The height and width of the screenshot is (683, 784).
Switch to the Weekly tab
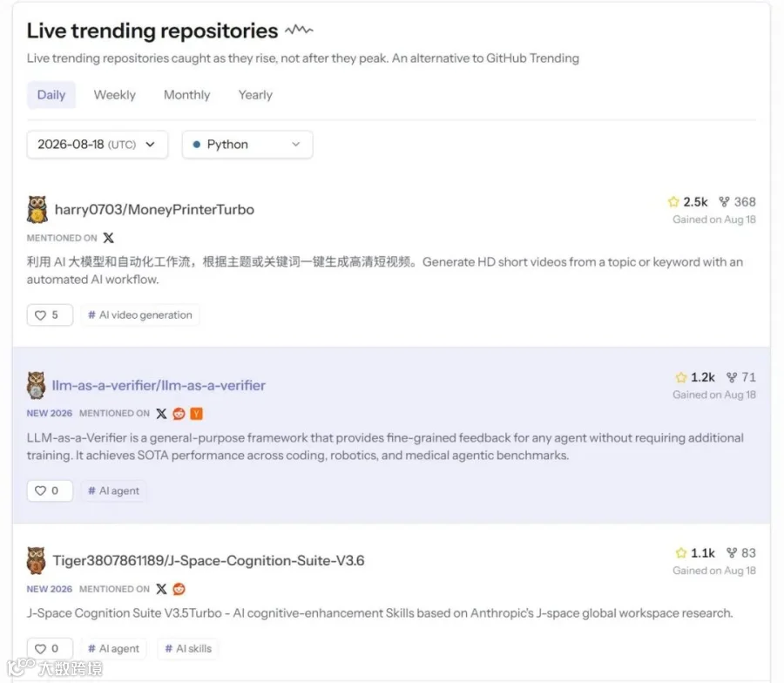click(x=114, y=94)
